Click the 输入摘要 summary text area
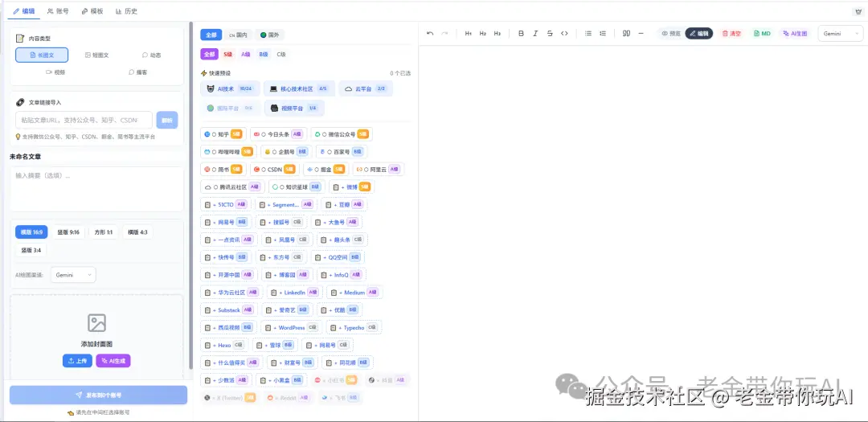 [x=96, y=189]
